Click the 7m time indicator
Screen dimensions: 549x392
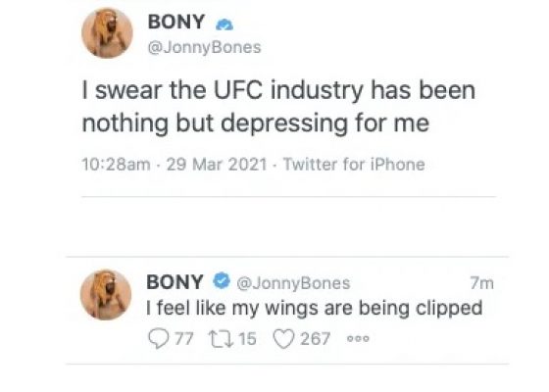481,283
